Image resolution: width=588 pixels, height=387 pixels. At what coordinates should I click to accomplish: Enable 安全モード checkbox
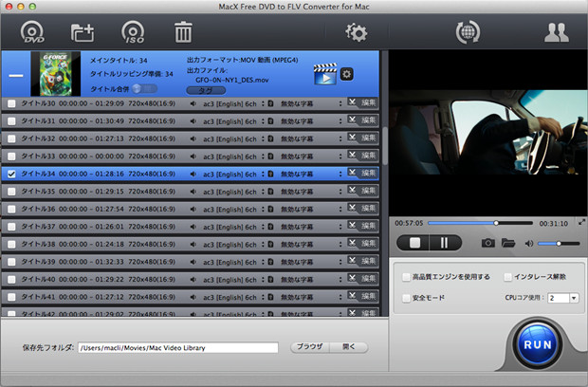coord(406,298)
